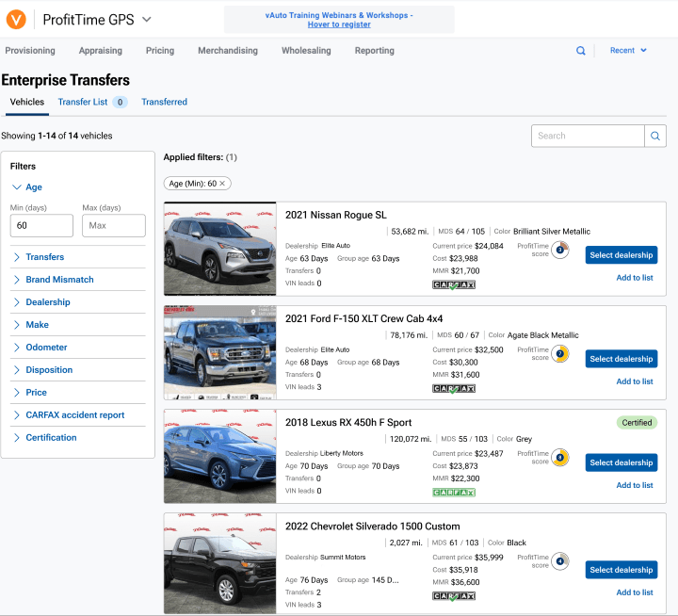Open the 2022 Chevrolet Silverado 1500 Custom title

tap(373, 527)
